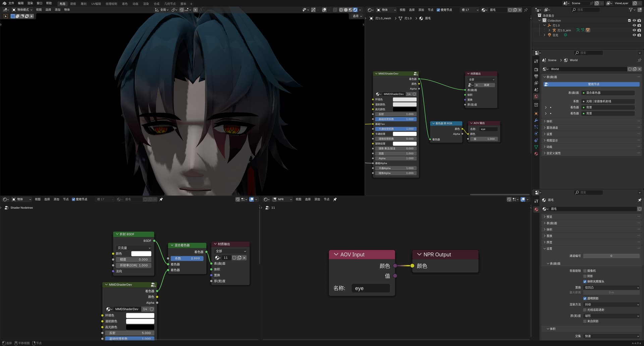Open the Tool properties tab
Image resolution: width=644 pixels, height=346 pixels.
click(x=536, y=61)
